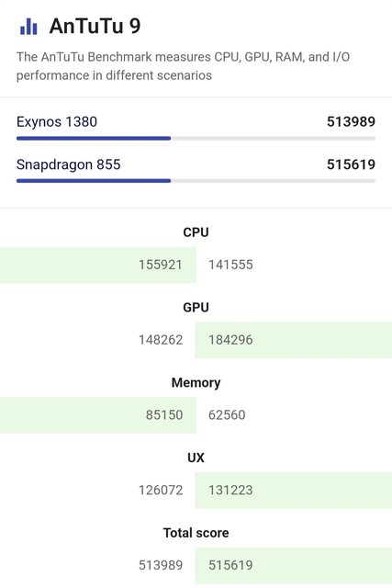Select the CPU score 141555
This screenshot has height=588, width=392.
230,265
